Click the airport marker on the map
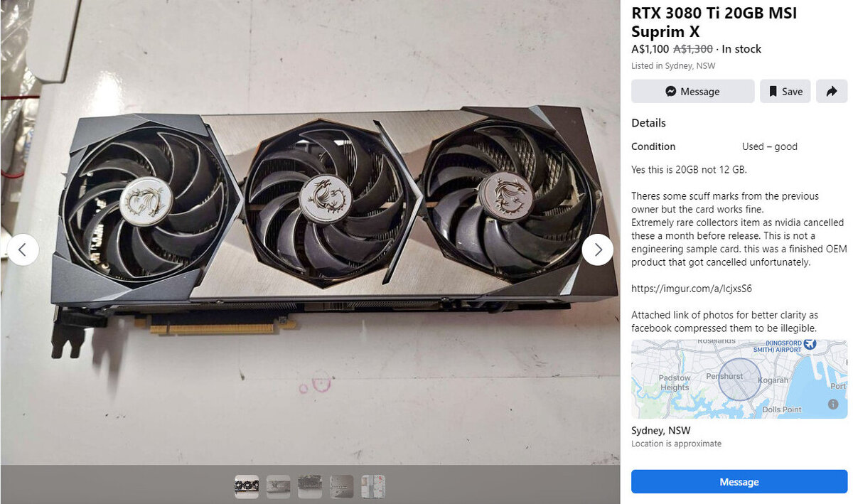Viewport: 853px width, 504px height. click(810, 345)
